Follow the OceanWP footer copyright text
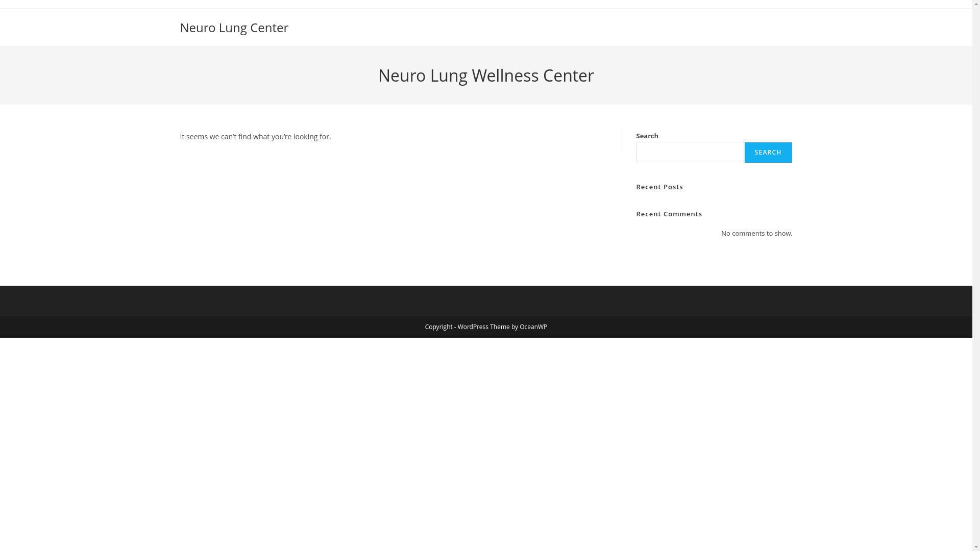The width and height of the screenshot is (980, 551). click(x=486, y=327)
